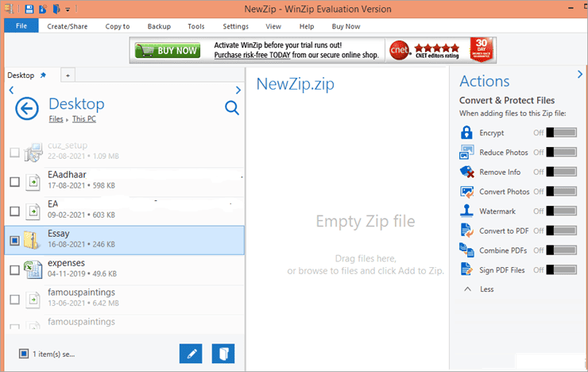Toggle the Convert Photos switch
The width and height of the screenshot is (588, 372).
[x=561, y=192]
